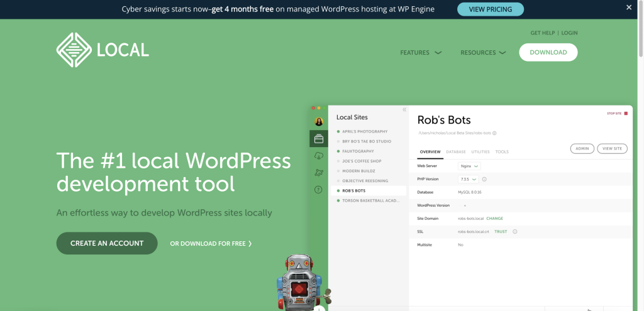
Task: Open the Help question mark sidebar icon
Action: 318,190
